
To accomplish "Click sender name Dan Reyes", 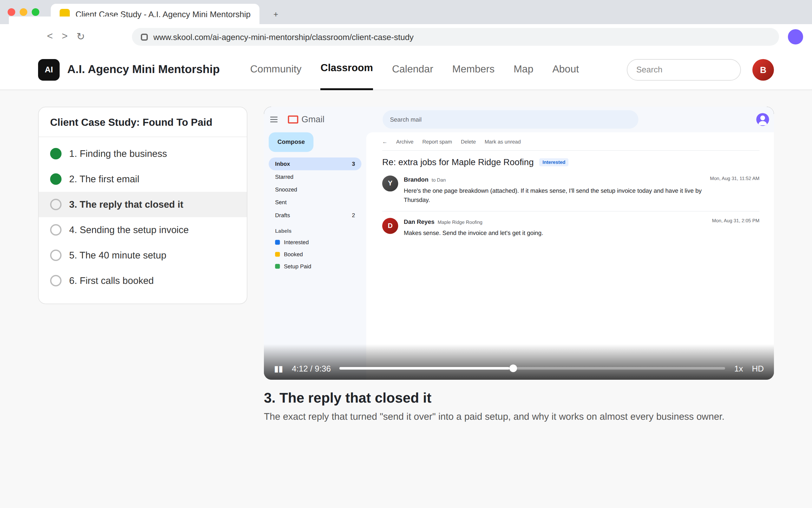I will (419, 222).
